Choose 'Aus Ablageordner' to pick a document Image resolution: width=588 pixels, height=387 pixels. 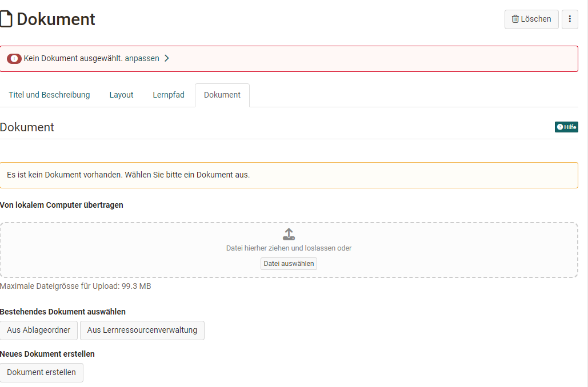click(x=39, y=330)
